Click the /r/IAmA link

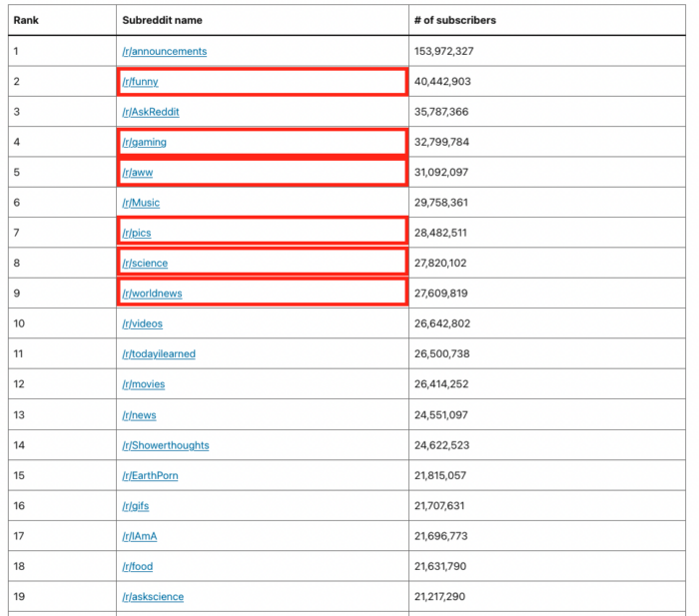pyautogui.click(x=140, y=536)
